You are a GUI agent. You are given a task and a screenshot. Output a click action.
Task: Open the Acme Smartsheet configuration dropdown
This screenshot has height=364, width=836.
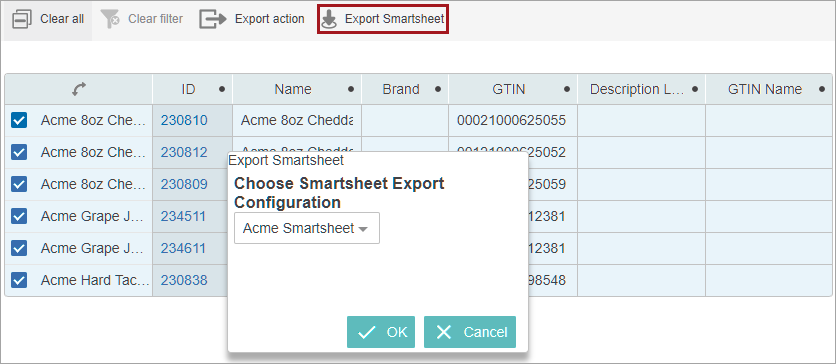(307, 228)
